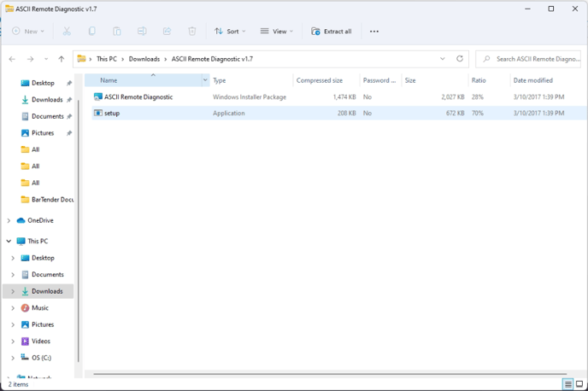This screenshot has width=588, height=391.
Task: Select the setup file row name
Action: [x=112, y=113]
